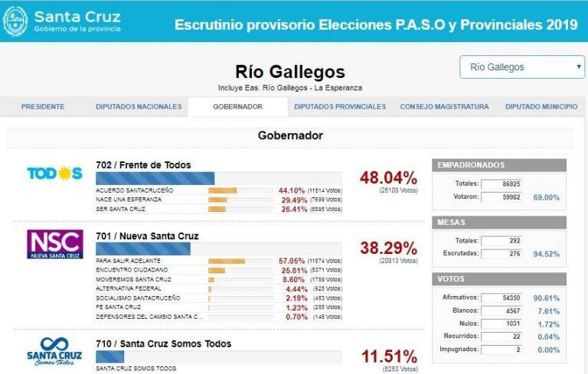This screenshot has width=588, height=374.
Task: Click the Santa Cruz Somos Todos logo
Action: [54, 351]
